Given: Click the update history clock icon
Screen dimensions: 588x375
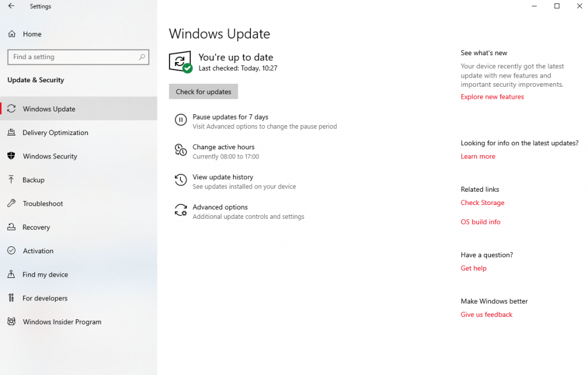Looking at the screenshot, I should pyautogui.click(x=181, y=180).
